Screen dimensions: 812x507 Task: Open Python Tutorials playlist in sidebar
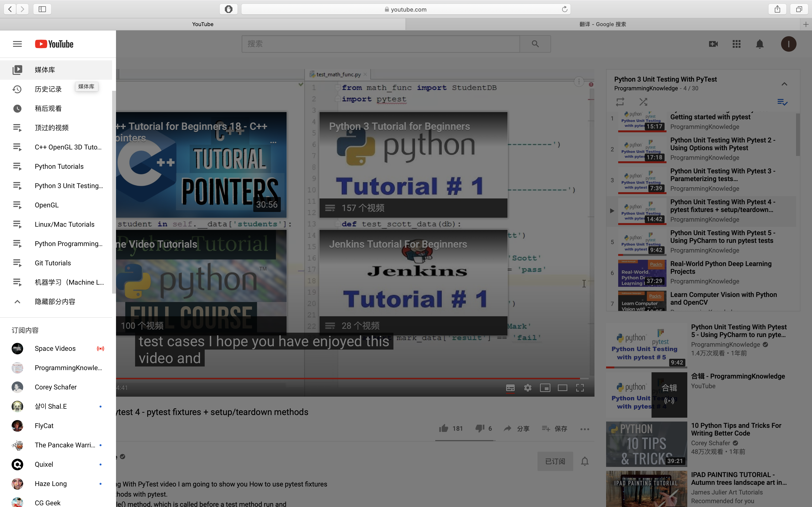(x=59, y=166)
